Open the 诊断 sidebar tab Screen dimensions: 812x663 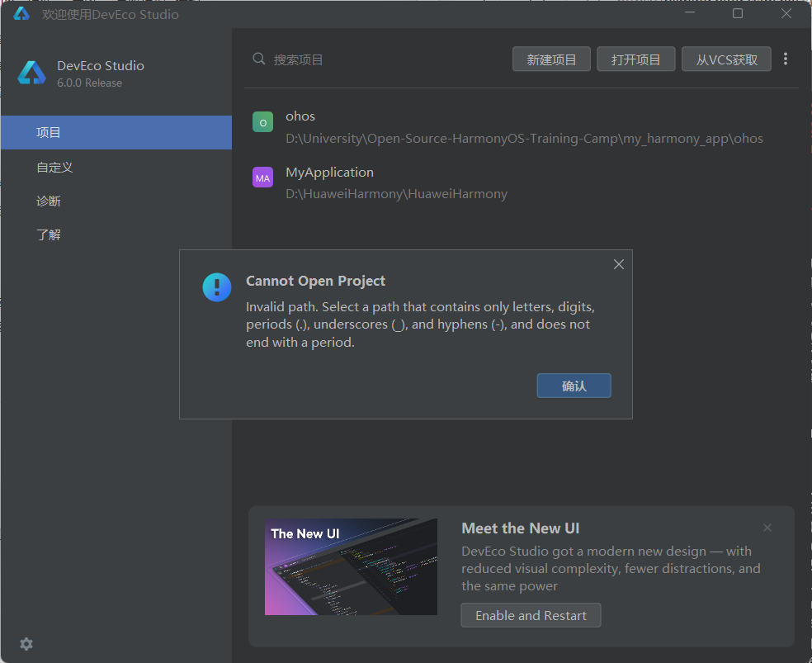click(116, 201)
